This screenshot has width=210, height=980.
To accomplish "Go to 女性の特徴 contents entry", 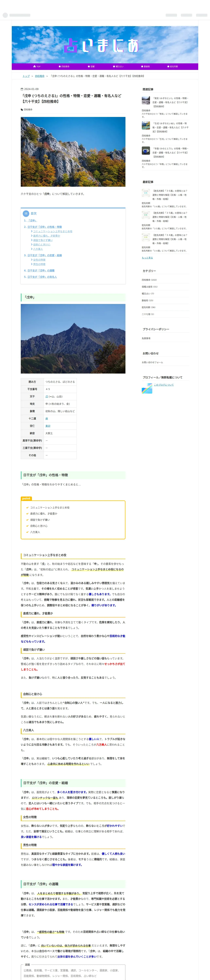I will (x=39, y=260).
